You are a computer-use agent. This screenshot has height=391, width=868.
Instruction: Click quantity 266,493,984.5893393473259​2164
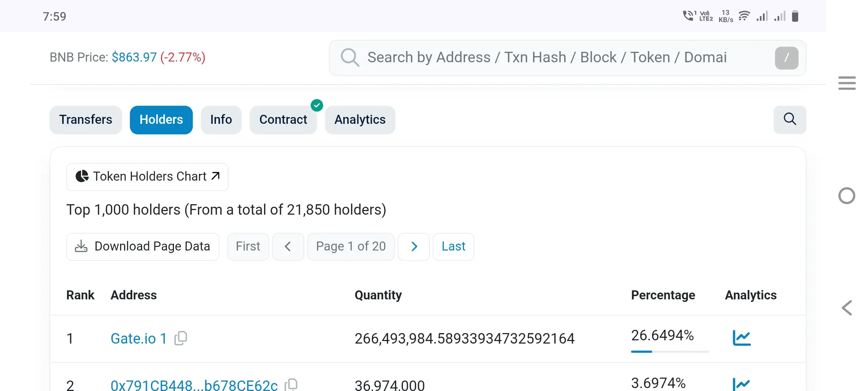point(464,339)
